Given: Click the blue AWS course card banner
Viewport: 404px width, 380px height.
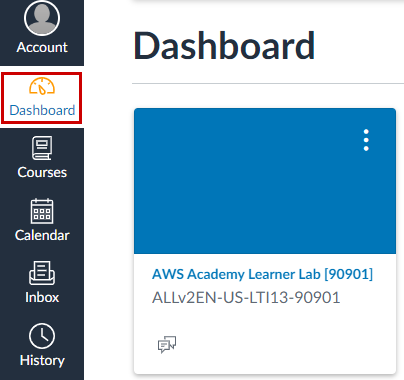Looking at the screenshot, I should 265,181.
